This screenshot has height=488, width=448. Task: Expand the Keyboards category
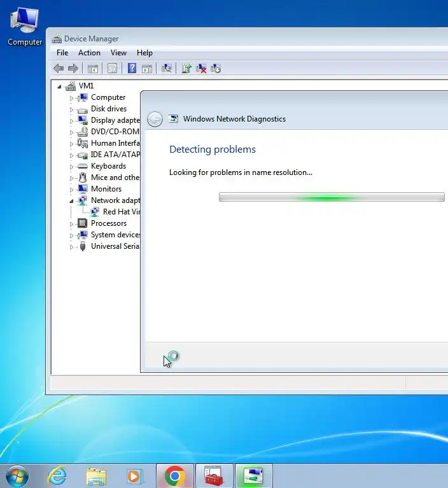[71, 167]
